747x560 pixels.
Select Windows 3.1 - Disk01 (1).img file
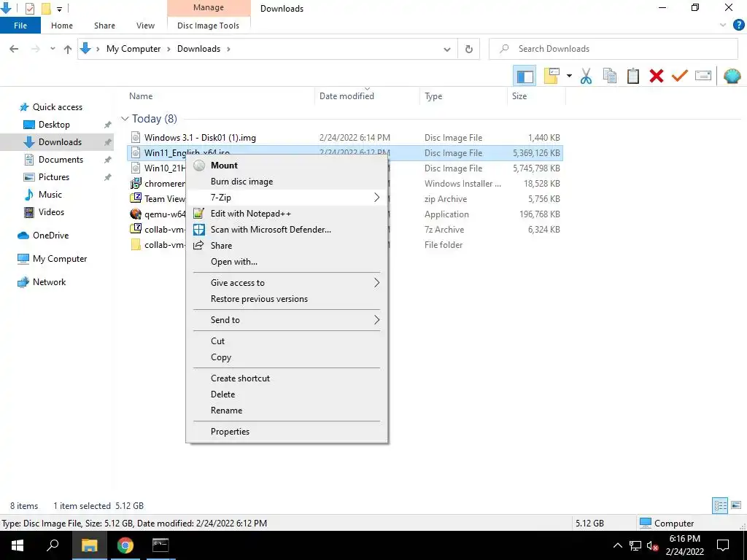[200, 138]
